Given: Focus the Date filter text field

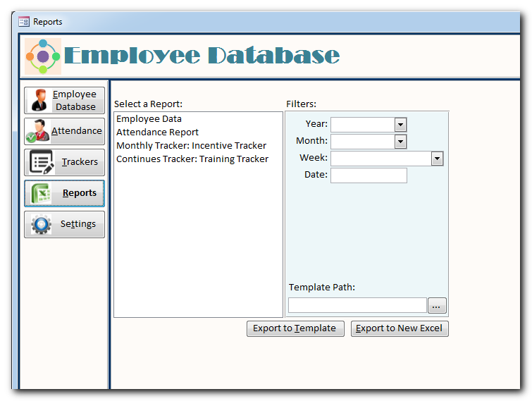Looking at the screenshot, I should [369, 175].
